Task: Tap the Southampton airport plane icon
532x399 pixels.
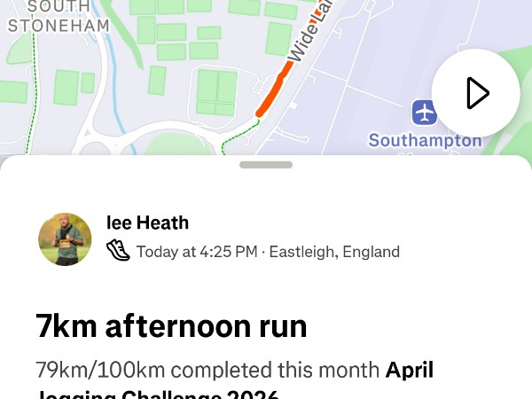Action: point(425,113)
